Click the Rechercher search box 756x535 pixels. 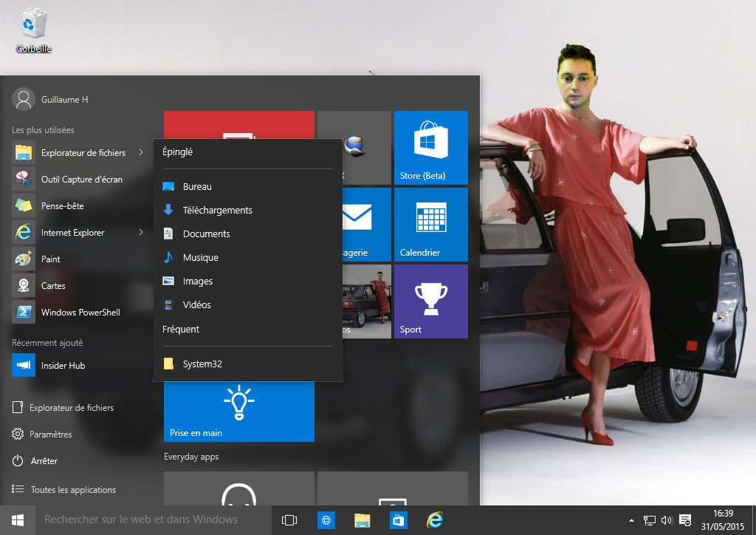(140, 520)
